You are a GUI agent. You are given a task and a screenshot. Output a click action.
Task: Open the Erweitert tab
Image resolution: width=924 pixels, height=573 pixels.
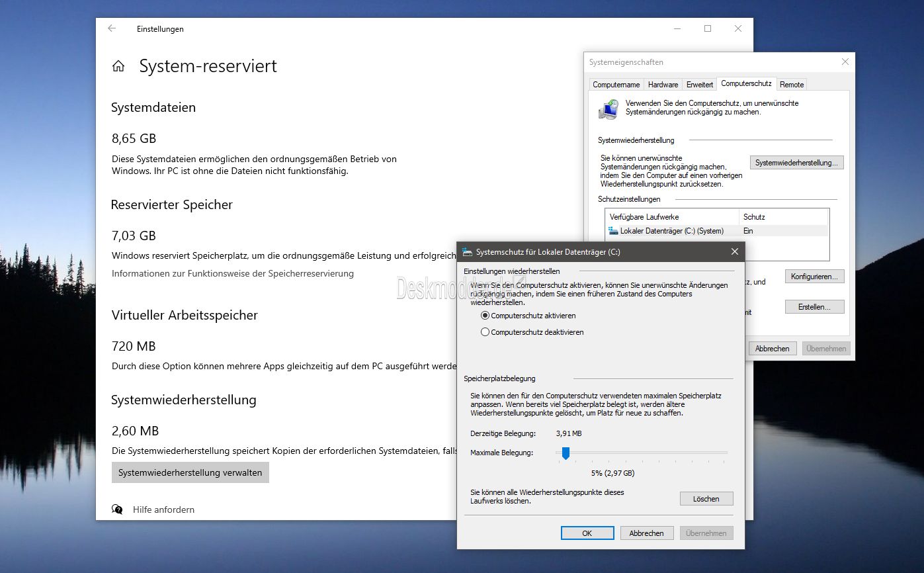699,85
